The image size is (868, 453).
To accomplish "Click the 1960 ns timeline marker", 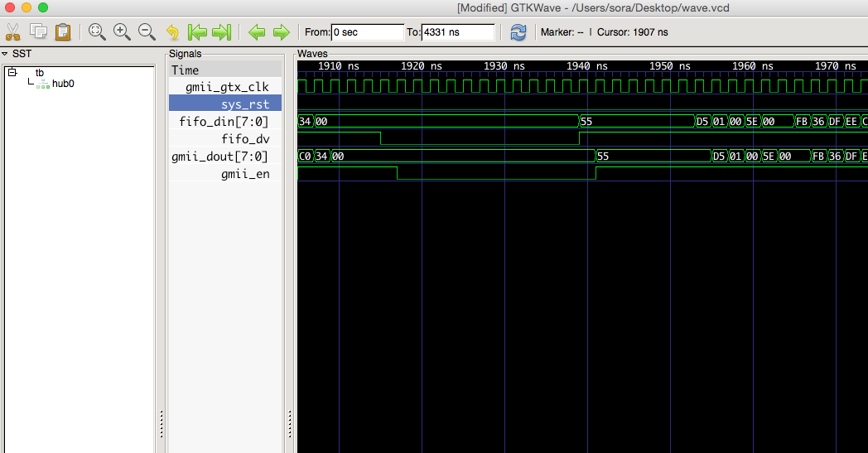I will click(753, 66).
